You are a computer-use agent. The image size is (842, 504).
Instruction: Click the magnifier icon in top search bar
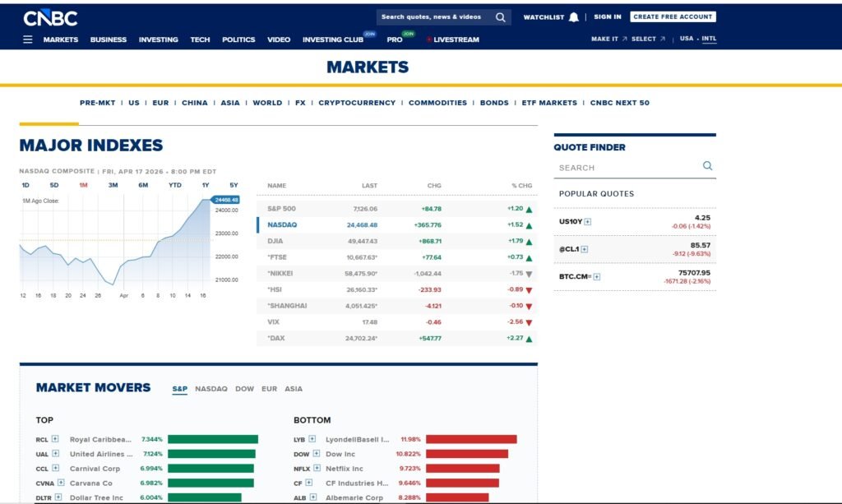(500, 17)
